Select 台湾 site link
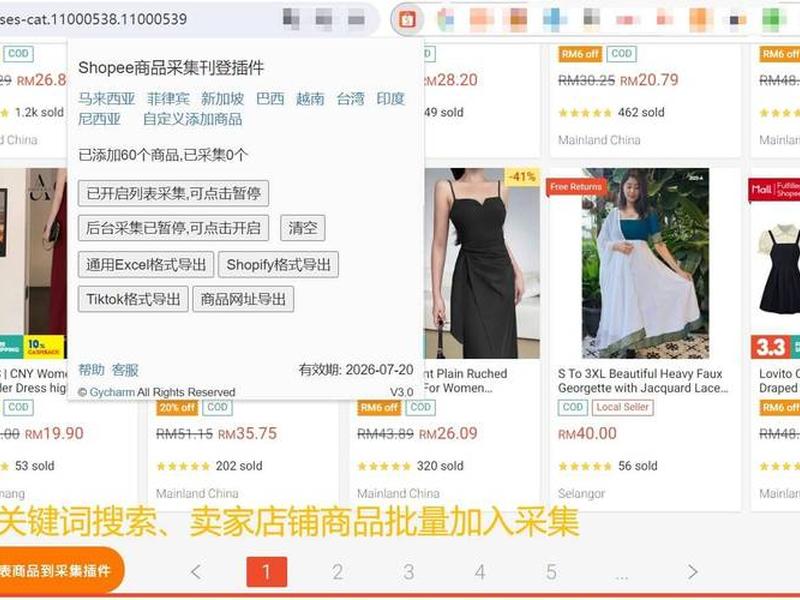The image size is (800, 600). pos(351,98)
